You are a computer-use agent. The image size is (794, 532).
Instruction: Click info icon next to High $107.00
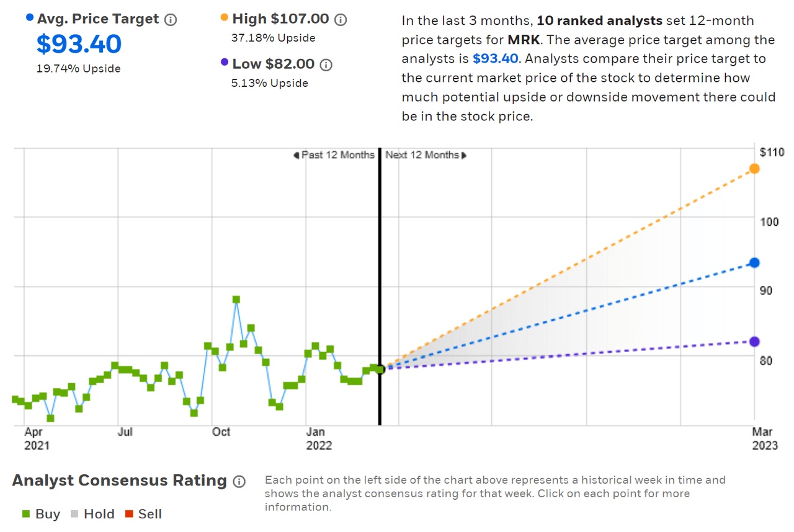341,20
